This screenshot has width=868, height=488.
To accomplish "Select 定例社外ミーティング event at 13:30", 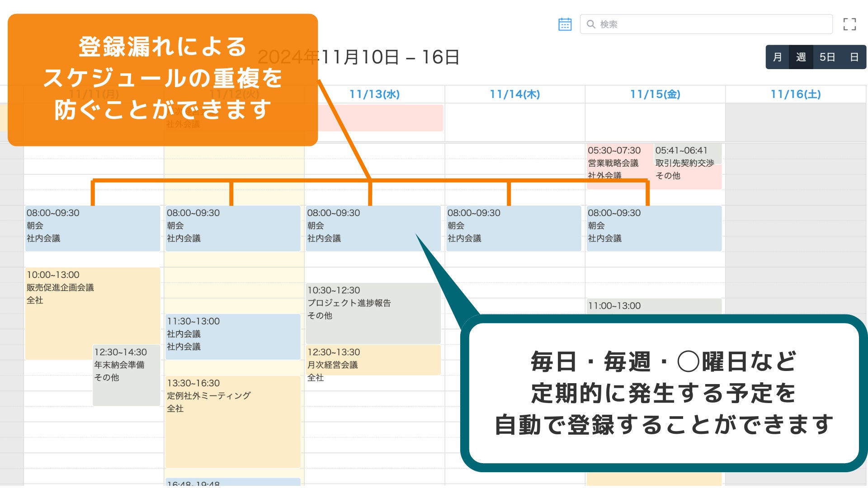I will [232, 420].
